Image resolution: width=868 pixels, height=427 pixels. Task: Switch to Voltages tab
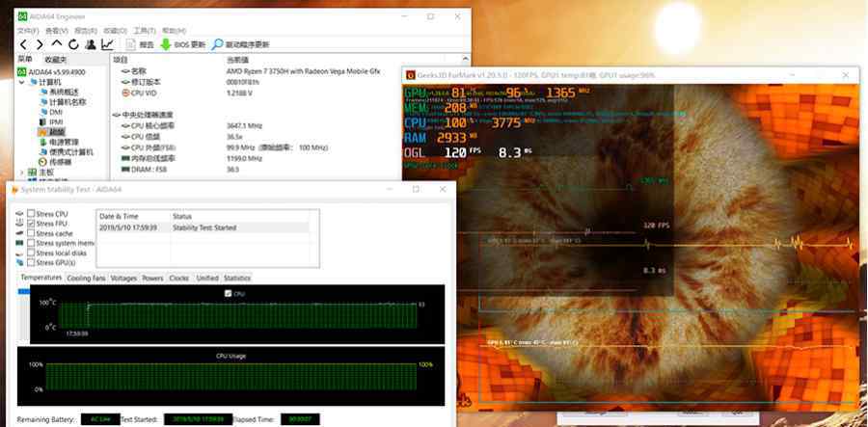click(x=123, y=279)
